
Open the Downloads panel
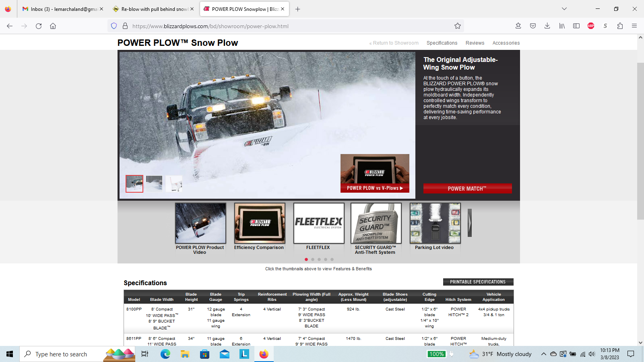pyautogui.click(x=547, y=26)
